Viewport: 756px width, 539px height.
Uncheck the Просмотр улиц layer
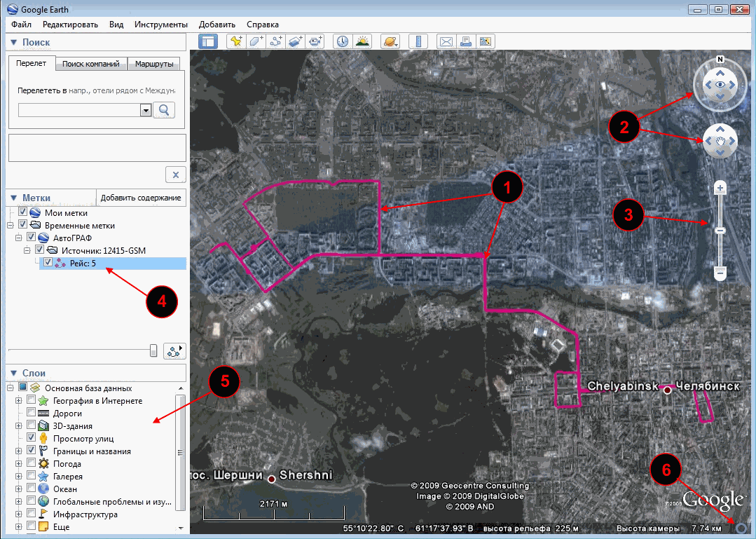(32, 438)
